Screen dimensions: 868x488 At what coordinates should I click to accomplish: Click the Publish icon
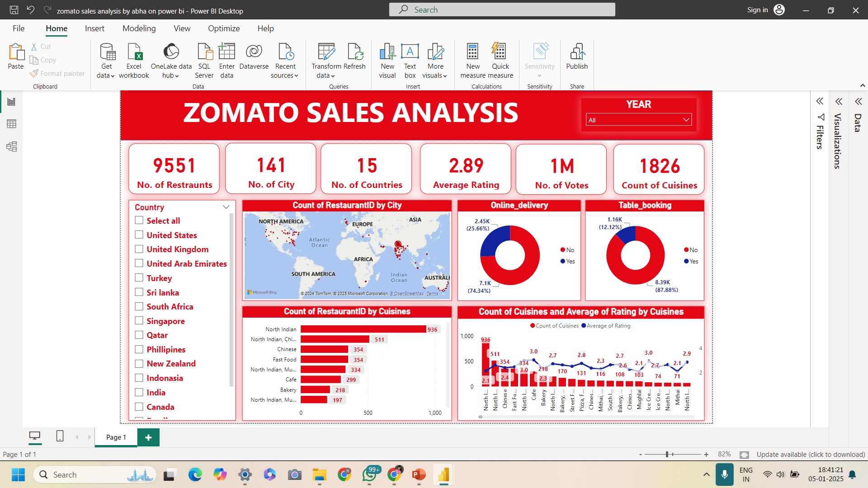point(577,52)
